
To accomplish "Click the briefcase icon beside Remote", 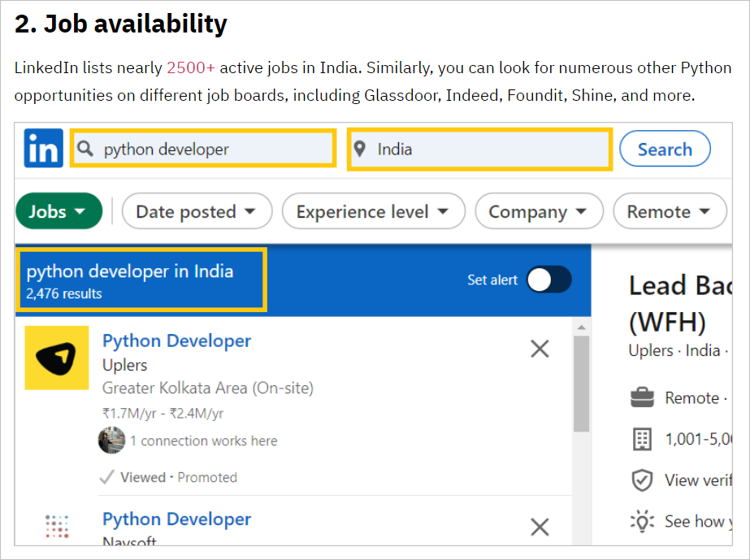I will click(642, 397).
